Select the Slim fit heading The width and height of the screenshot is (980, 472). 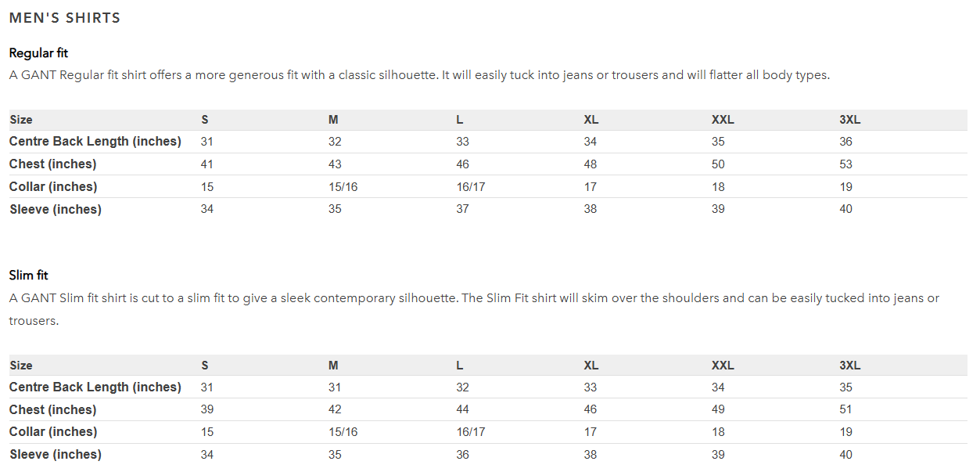(x=29, y=276)
